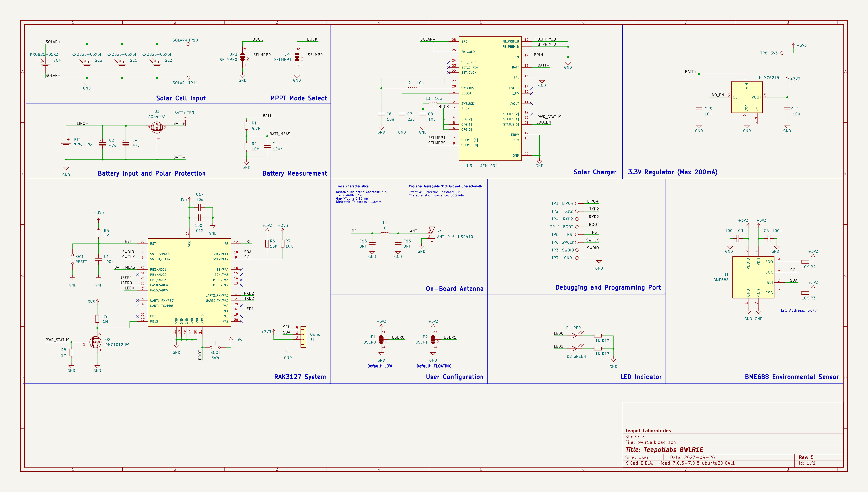Click the JP1 USER0 solder jumper
This screenshot has width=868, height=492.
point(381,339)
